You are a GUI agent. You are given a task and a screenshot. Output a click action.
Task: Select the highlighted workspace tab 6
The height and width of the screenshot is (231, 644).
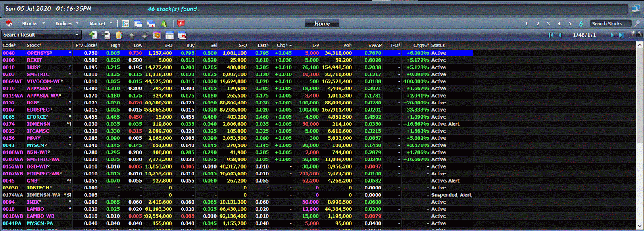pos(581,24)
